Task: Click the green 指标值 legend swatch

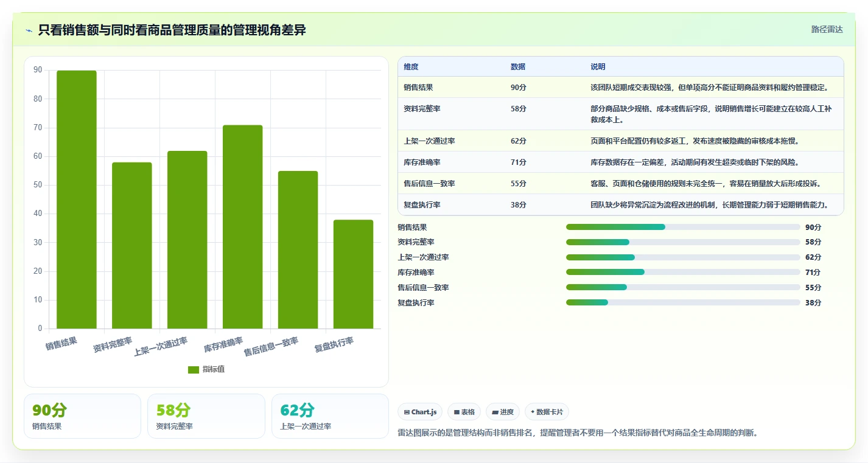Action: [194, 369]
